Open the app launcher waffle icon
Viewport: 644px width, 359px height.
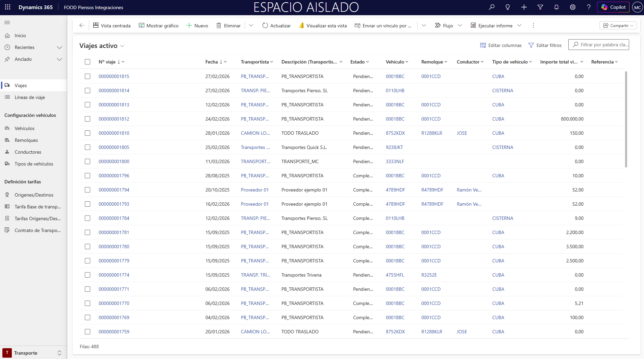click(x=7, y=7)
